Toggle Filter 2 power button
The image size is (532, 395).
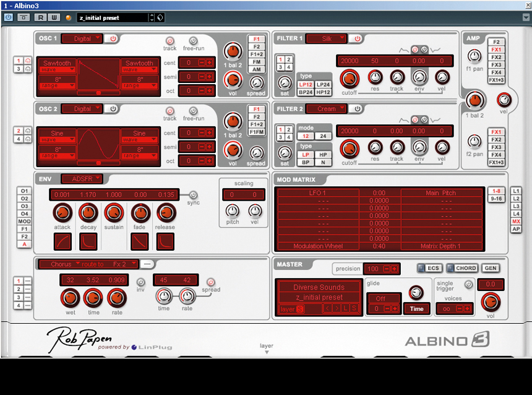coord(358,109)
